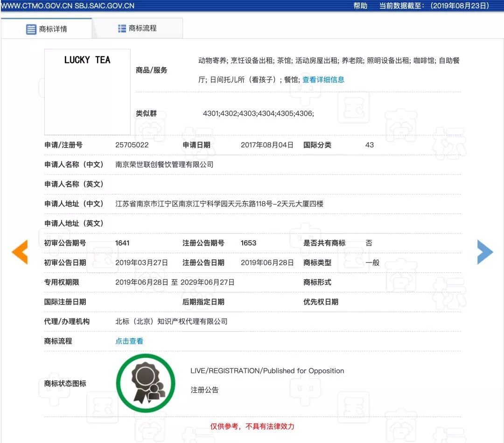This screenshot has height=443, width=504.
Task: Open 查看详细信息 goods details link
Action: 323,80
